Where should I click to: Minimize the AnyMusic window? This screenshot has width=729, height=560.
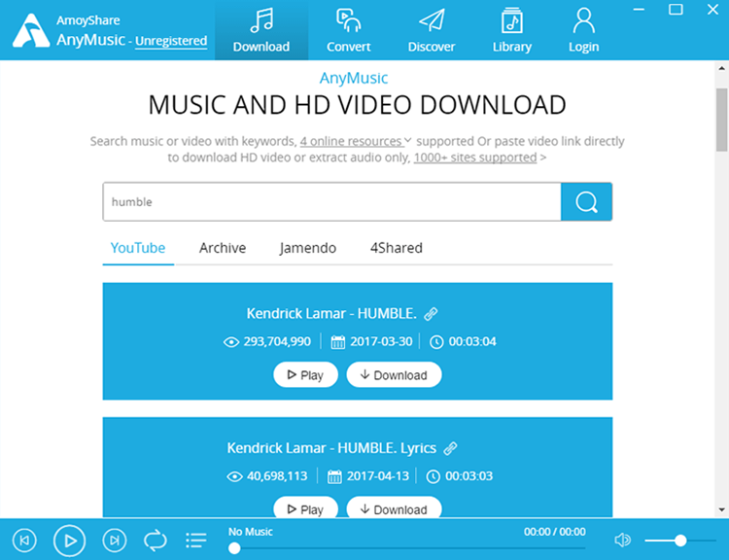639,10
